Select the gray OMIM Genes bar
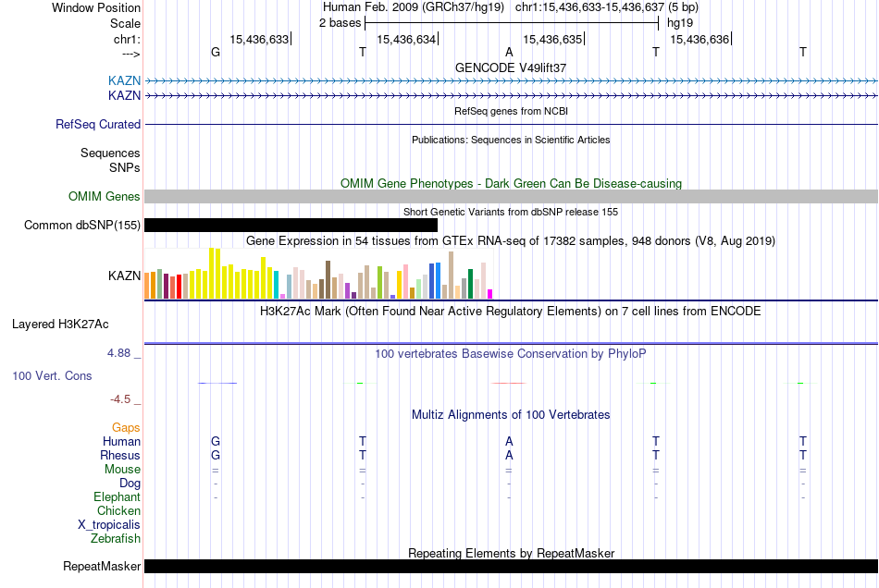 point(512,197)
